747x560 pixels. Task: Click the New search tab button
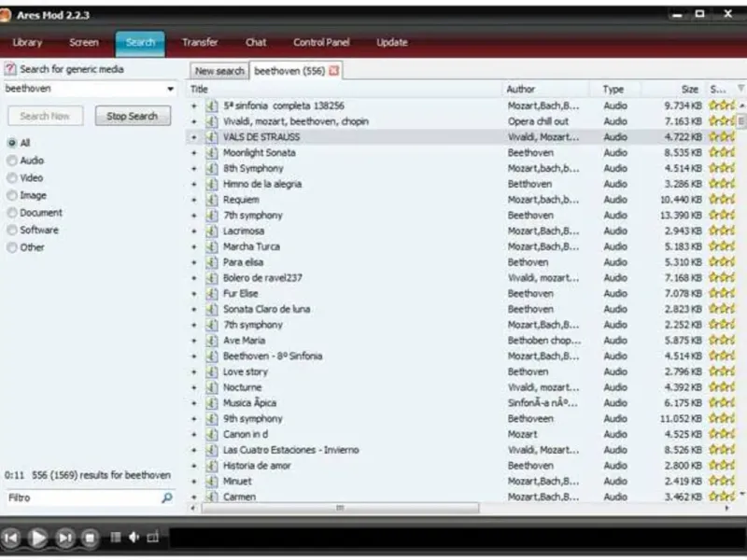coord(219,71)
